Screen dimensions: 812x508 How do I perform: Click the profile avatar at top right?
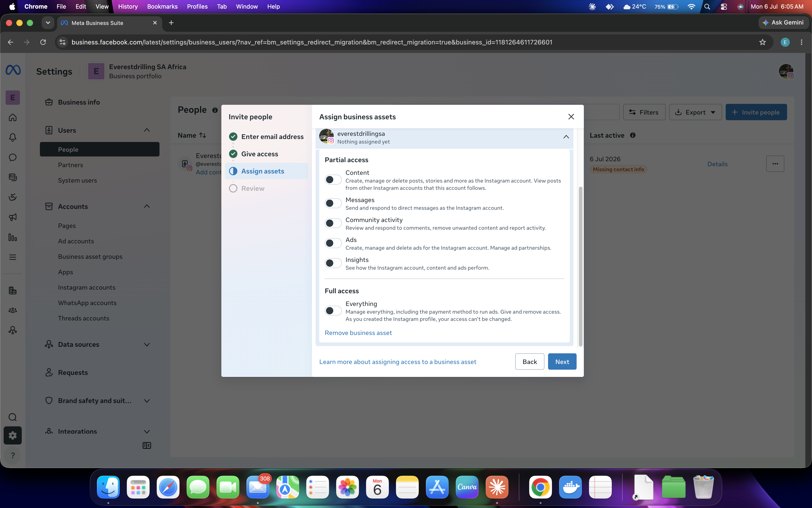point(786,71)
